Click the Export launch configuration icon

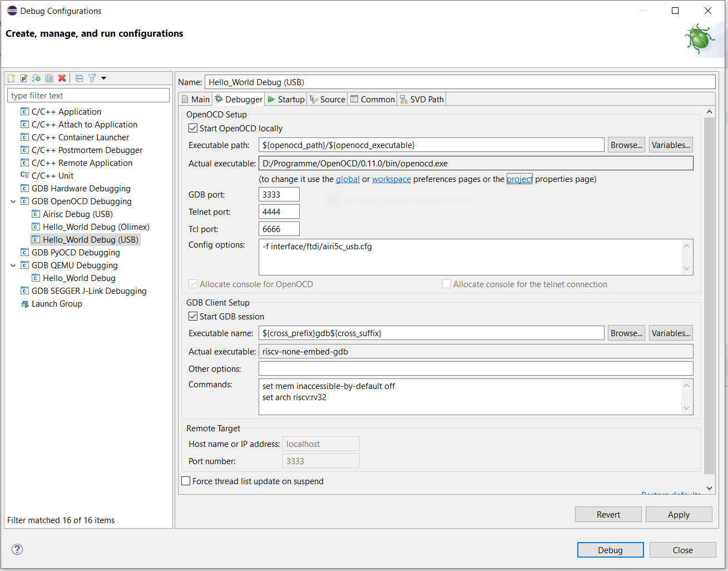click(37, 78)
